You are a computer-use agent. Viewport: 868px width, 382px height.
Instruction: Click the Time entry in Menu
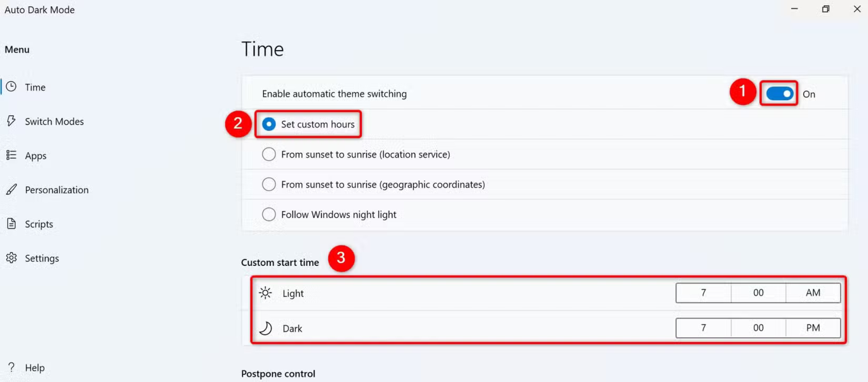coord(35,87)
